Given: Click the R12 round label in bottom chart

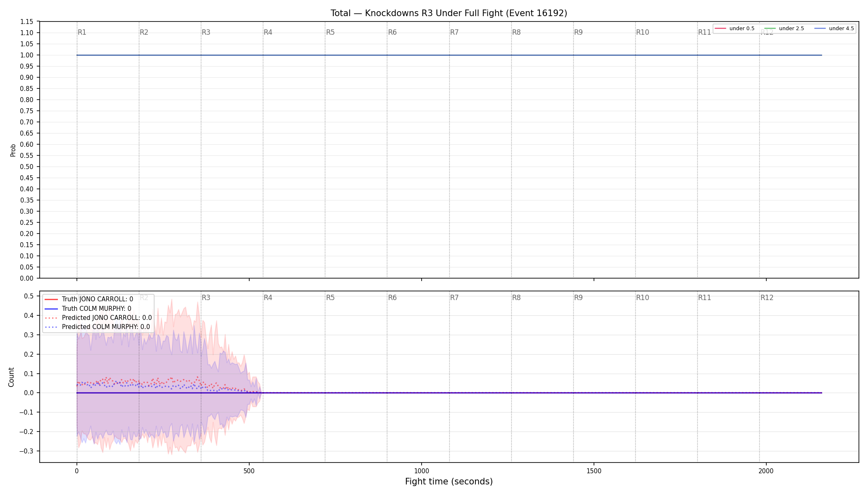Looking at the screenshot, I should (767, 298).
